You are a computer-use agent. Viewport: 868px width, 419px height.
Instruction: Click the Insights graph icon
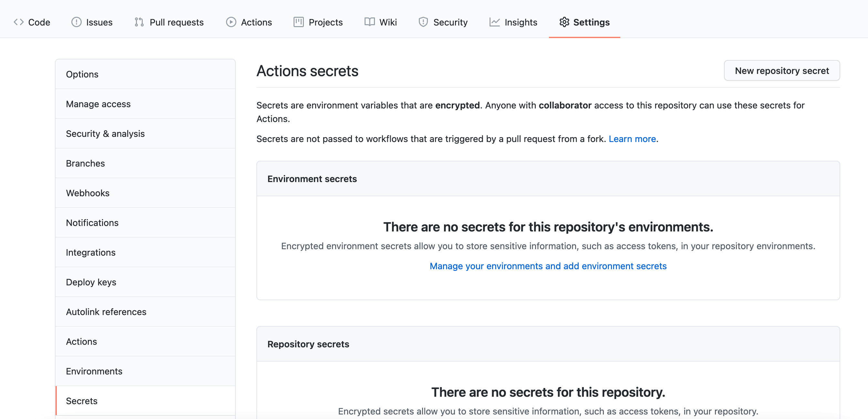pyautogui.click(x=494, y=22)
